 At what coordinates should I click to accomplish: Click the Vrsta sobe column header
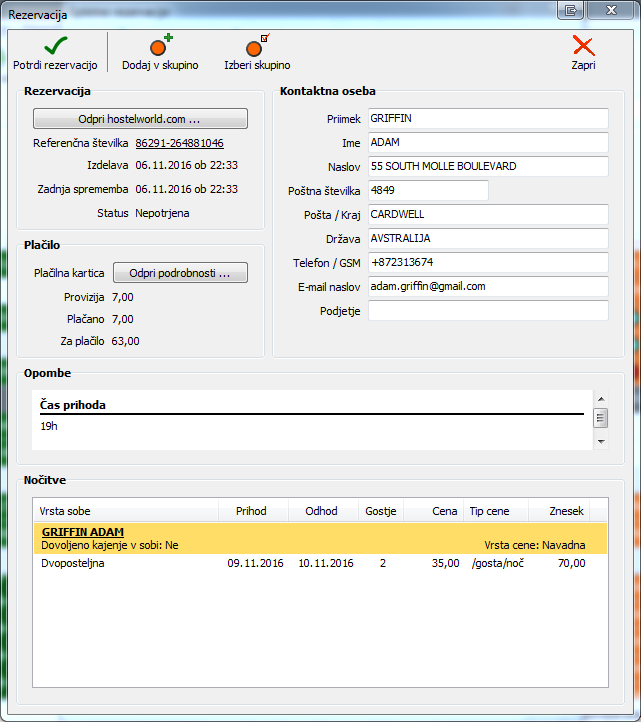pyautogui.click(x=125, y=511)
